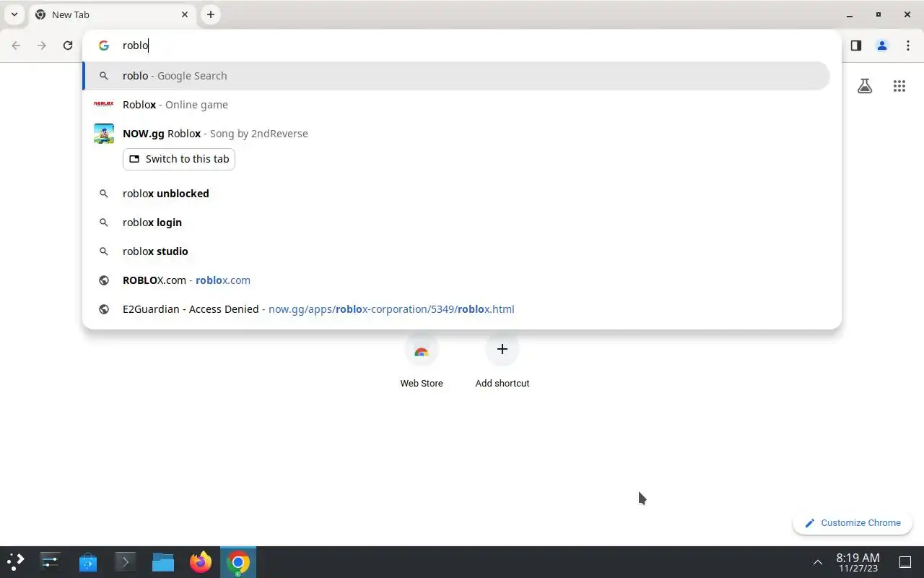Select the New Tab tab

pyautogui.click(x=113, y=14)
